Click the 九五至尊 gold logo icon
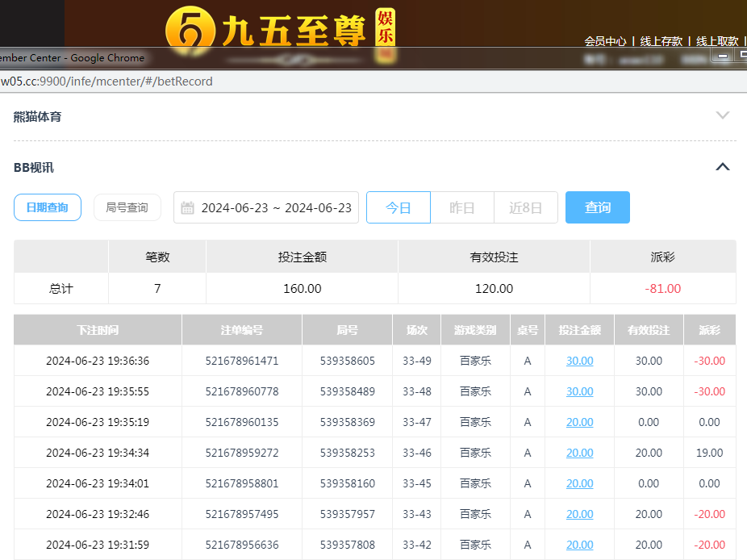Image resolution: width=747 pixels, height=560 pixels. 190,28
